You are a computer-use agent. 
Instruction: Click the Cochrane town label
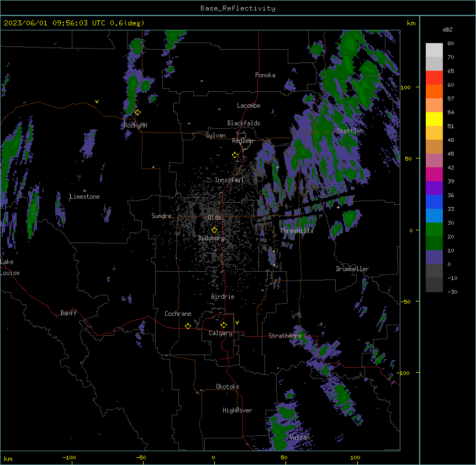[x=178, y=314]
